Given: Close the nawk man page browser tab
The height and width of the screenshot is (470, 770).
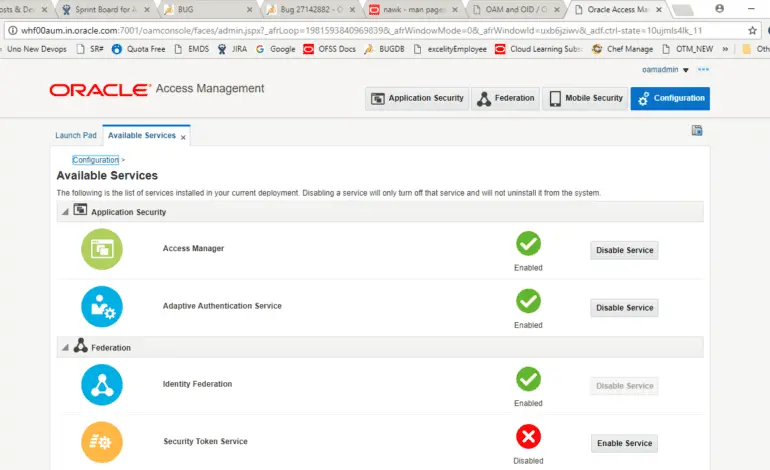Looking at the screenshot, I should 455,9.
